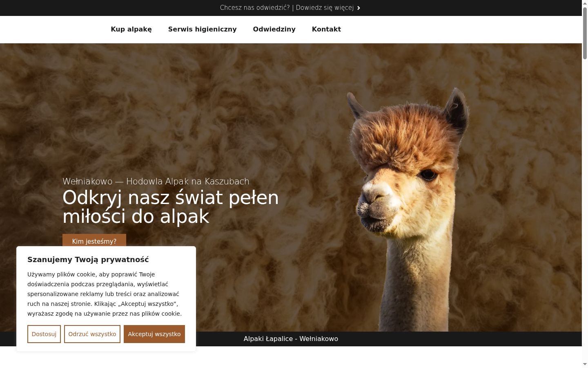This screenshot has width=588, height=368.
Task: Click the 'Szanujemy Twoją prywatność' heading
Action: click(88, 259)
